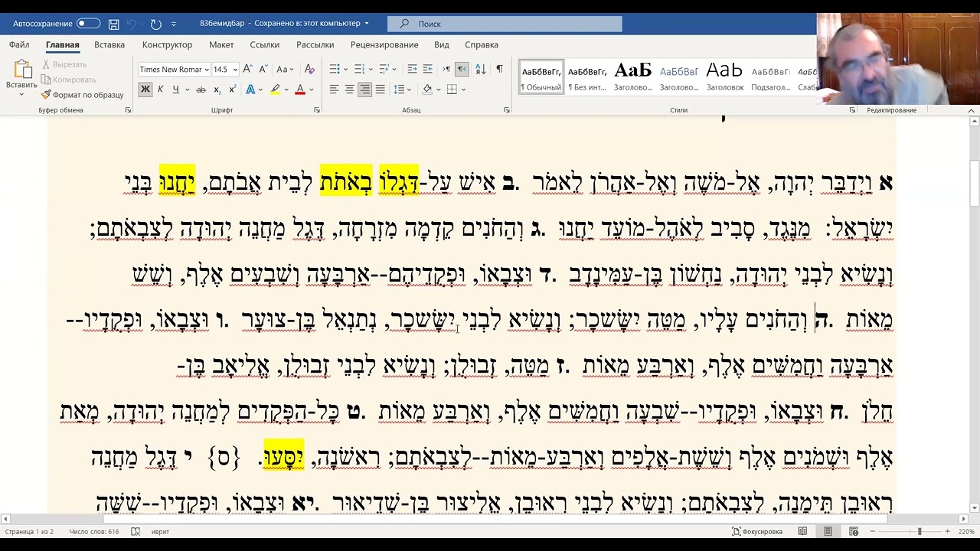This screenshot has height=551, width=980.
Task: Center align text
Action: point(349,90)
